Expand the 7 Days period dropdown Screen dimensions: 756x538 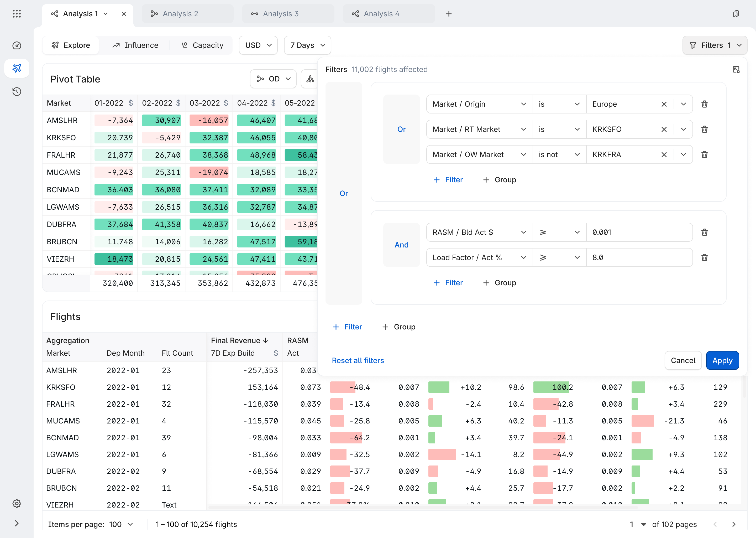307,45
